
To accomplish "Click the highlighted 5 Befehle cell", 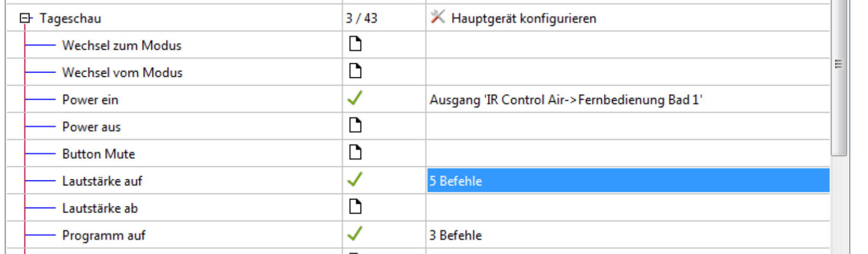I will click(628, 181).
